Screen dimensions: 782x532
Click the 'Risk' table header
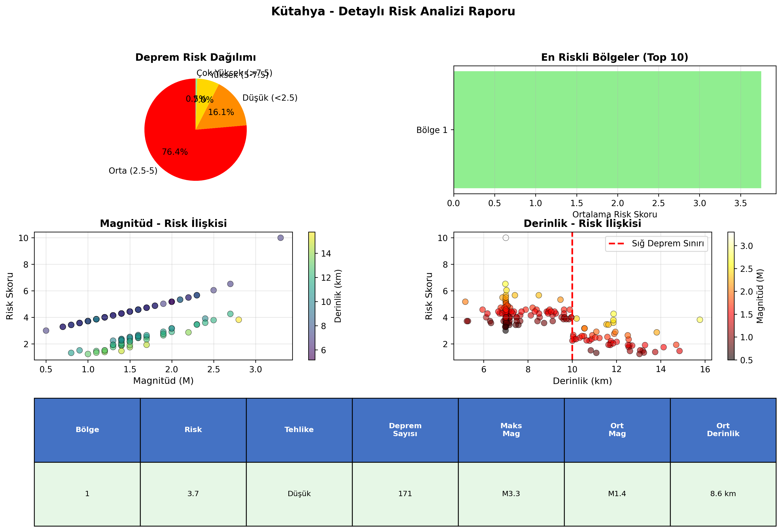pyautogui.click(x=193, y=430)
